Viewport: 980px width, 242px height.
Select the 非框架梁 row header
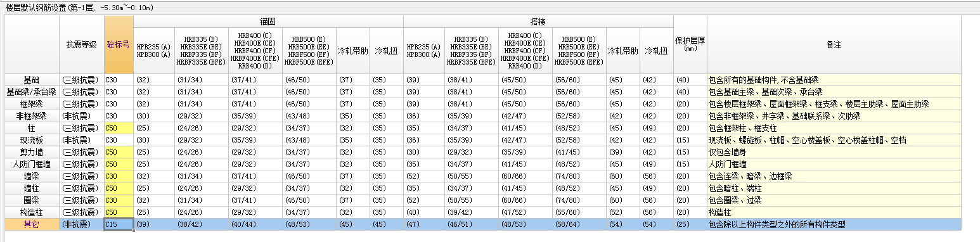(x=32, y=116)
